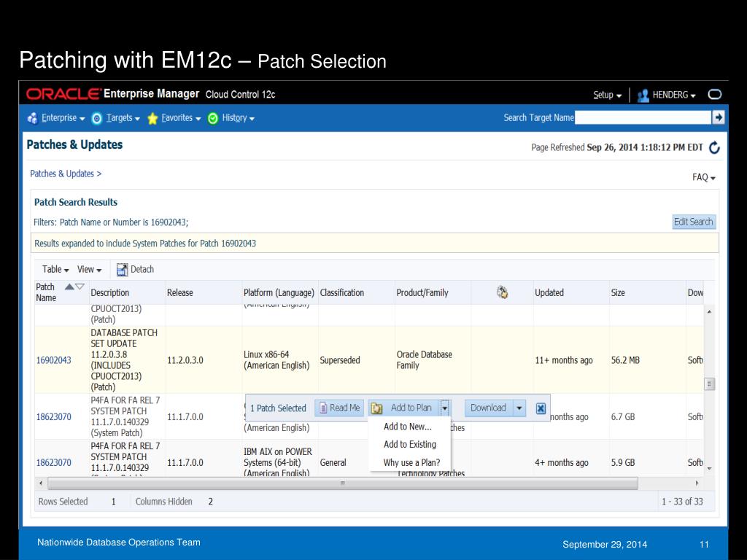Click the Targets bullseye icon
This screenshot has width=747, height=560.
point(97,119)
